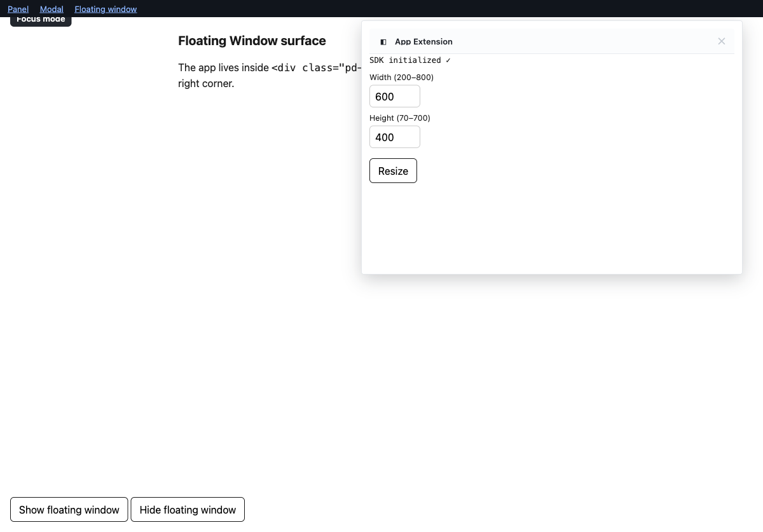Open the Modal link in top bar
763x532 pixels.
tap(52, 9)
